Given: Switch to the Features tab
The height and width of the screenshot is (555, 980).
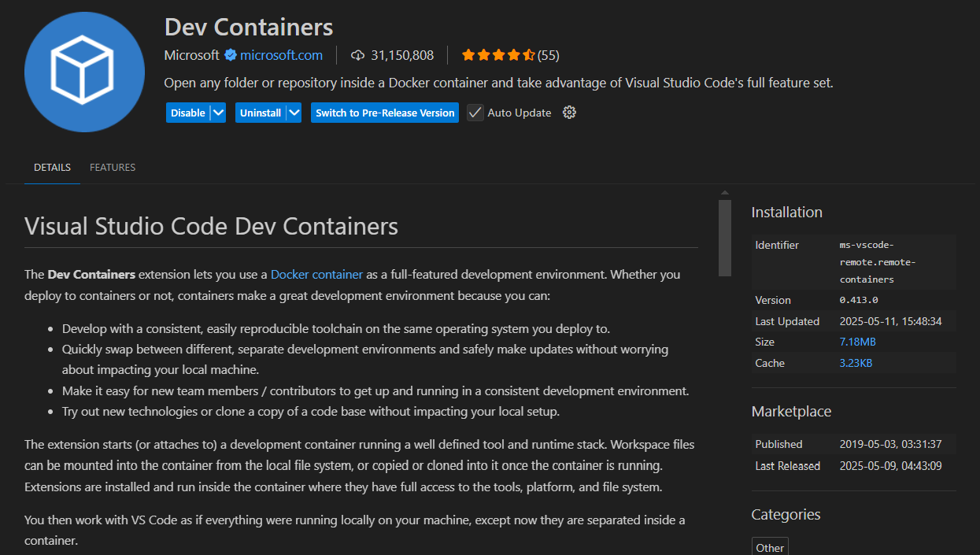Looking at the screenshot, I should coord(113,168).
